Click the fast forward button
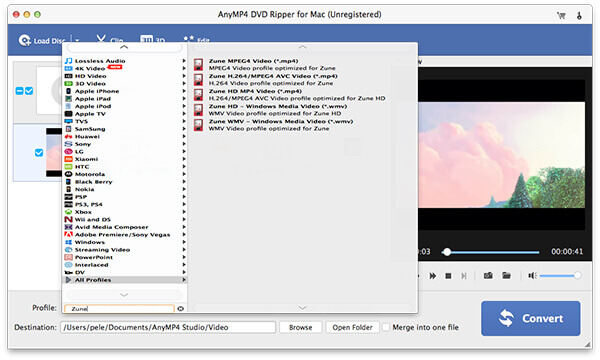 pos(432,276)
